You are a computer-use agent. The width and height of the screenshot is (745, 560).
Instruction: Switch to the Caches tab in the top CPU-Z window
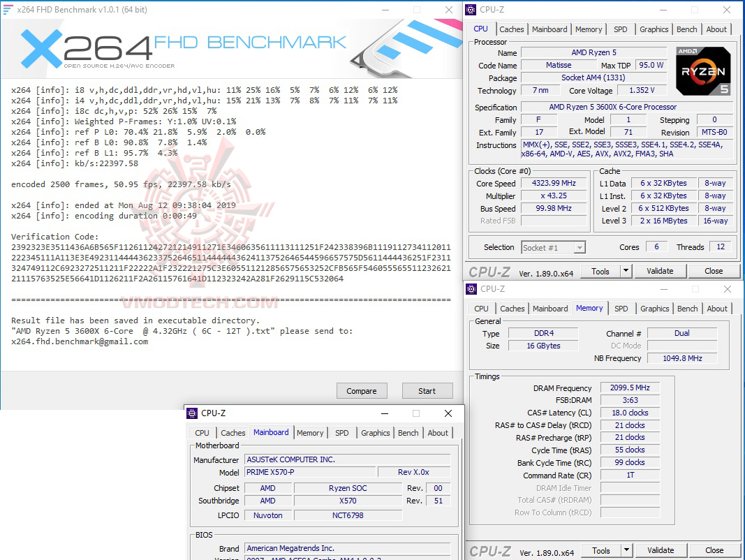coord(511,29)
